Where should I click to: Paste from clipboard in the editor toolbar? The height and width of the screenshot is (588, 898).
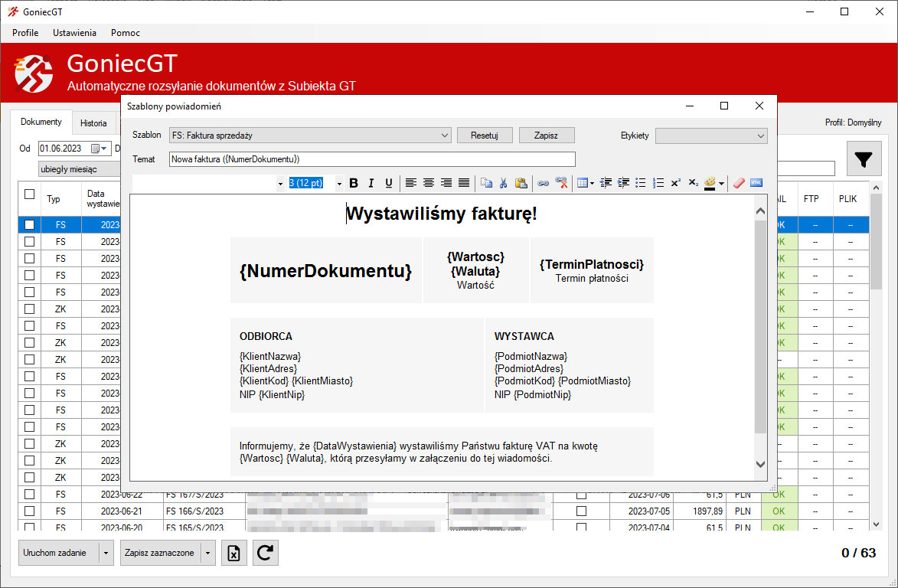pyautogui.click(x=521, y=183)
